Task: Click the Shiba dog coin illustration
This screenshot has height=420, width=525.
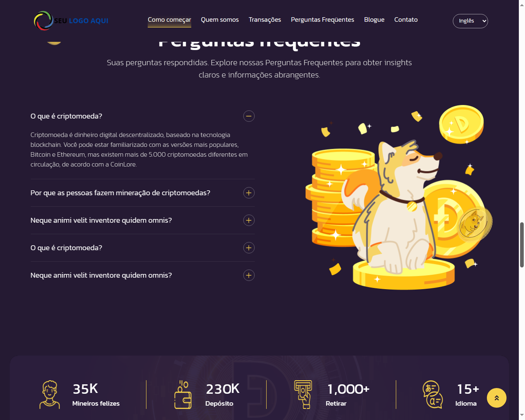Action: coord(399,197)
